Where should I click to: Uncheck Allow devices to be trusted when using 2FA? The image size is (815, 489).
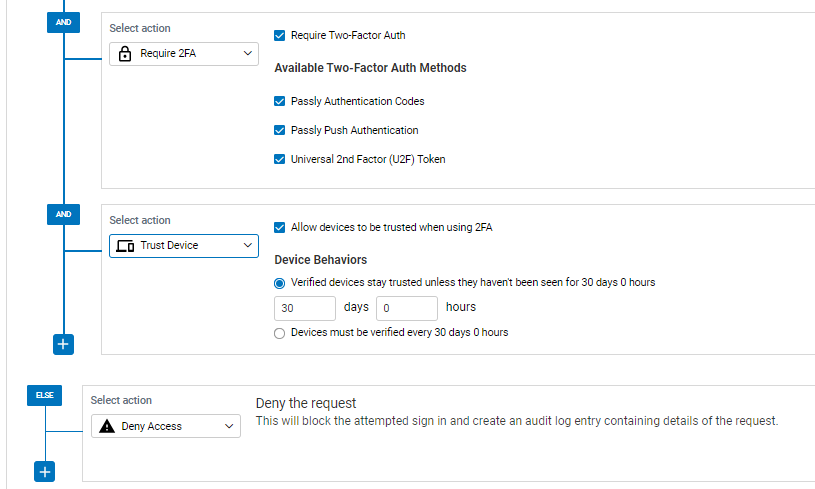[280, 228]
